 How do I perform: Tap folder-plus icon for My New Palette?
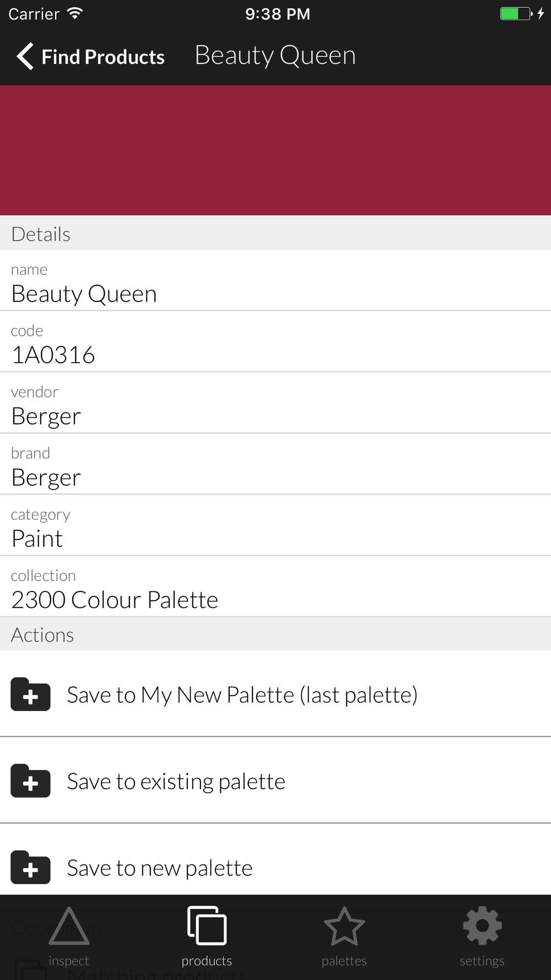tap(30, 694)
